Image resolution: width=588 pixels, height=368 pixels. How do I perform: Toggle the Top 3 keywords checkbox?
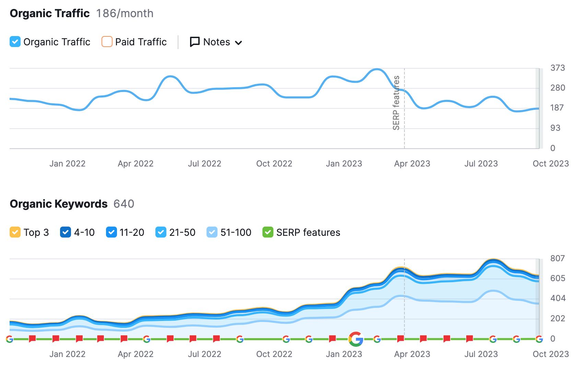click(15, 232)
